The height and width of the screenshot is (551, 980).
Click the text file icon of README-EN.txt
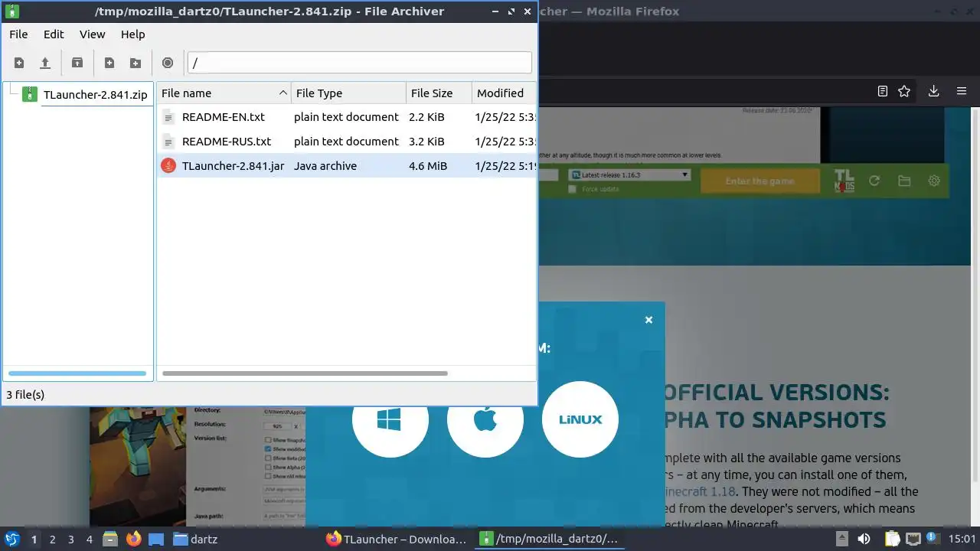(x=168, y=117)
